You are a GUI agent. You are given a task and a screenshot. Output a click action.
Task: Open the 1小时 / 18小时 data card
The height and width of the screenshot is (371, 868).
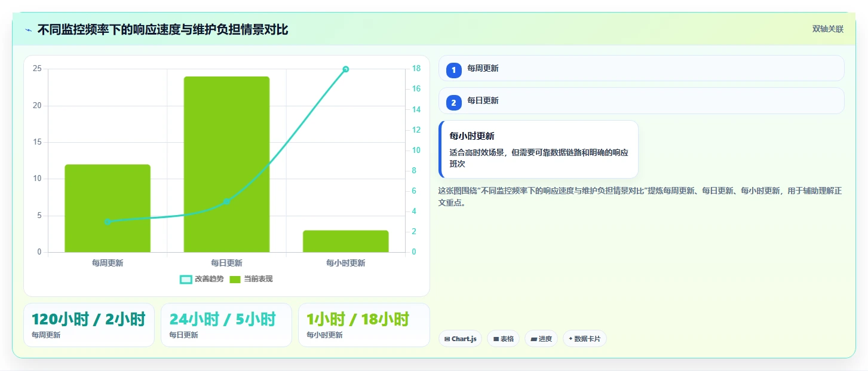tap(364, 325)
